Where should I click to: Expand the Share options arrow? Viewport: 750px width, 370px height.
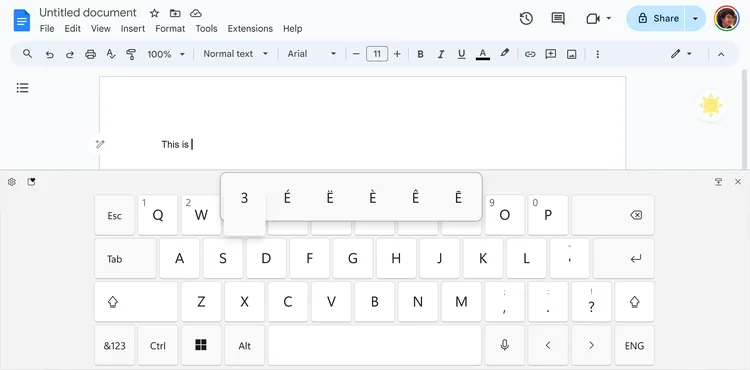point(695,19)
